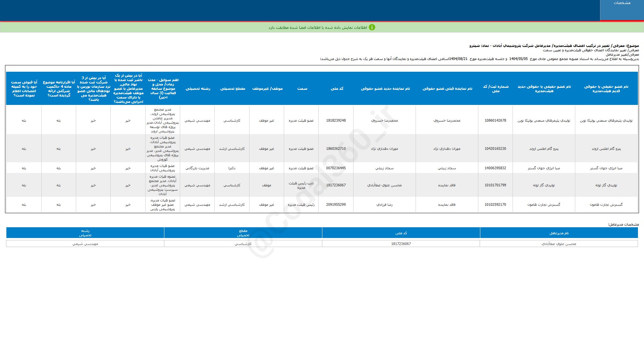
Task: Click registration number 10860142678 cell
Action: tap(495, 120)
